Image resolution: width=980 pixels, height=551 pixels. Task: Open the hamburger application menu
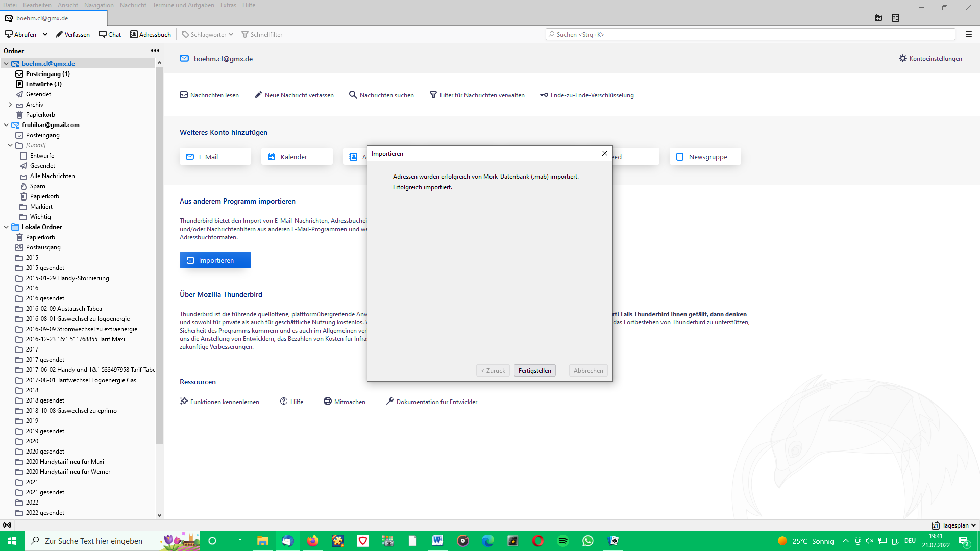click(x=968, y=34)
